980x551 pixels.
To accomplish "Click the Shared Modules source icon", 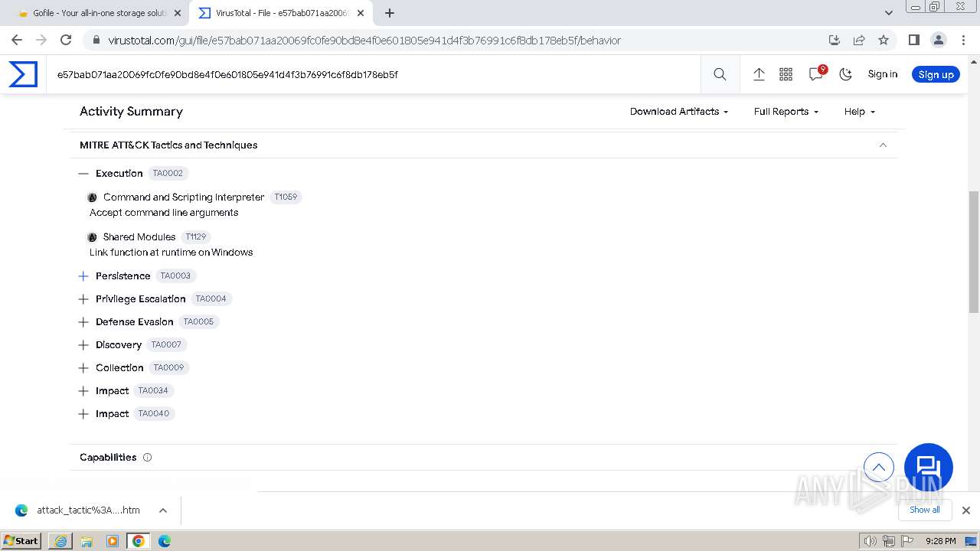I will click(92, 236).
